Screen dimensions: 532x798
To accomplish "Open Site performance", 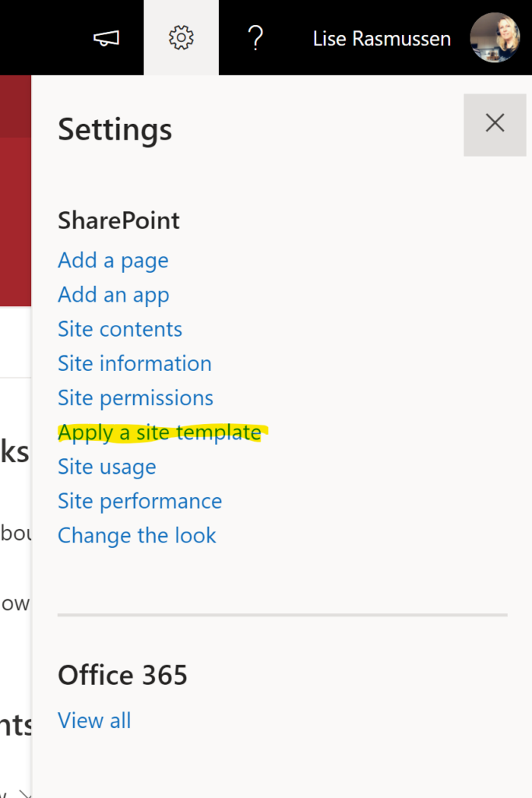I will coord(140,501).
